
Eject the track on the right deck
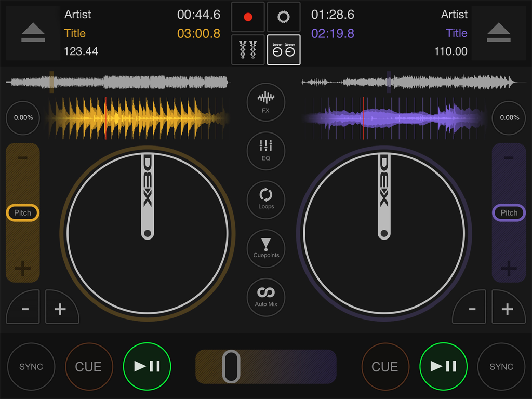point(499,32)
